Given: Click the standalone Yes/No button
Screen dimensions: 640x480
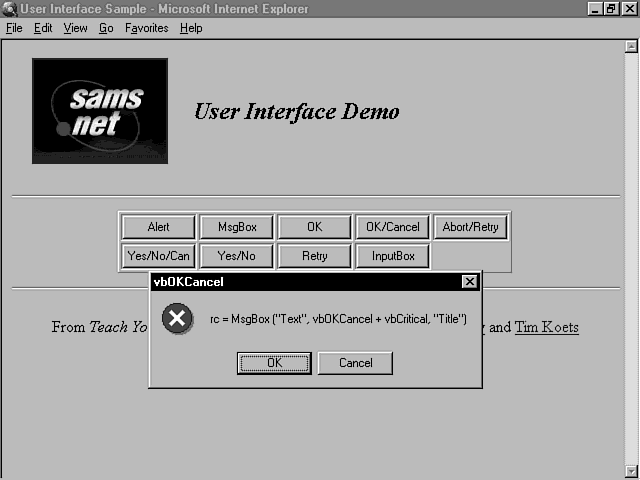Looking at the screenshot, I should coord(236,256).
